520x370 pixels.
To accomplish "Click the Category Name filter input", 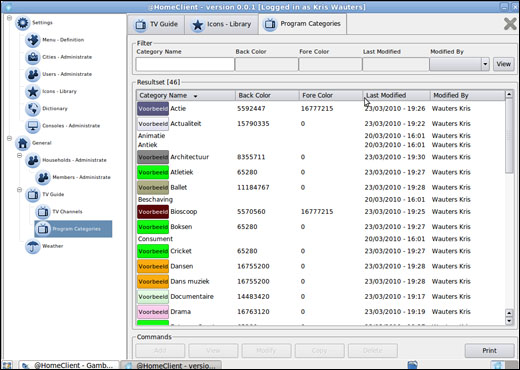I will pos(185,64).
